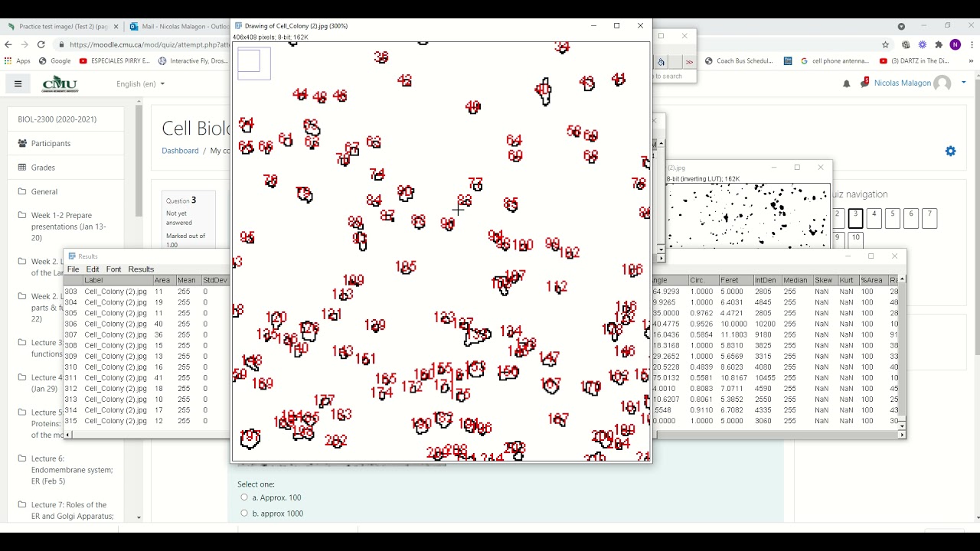Screen dimensions: 980x551
Task: Open the Moodle notifications bell
Action: click(x=846, y=83)
